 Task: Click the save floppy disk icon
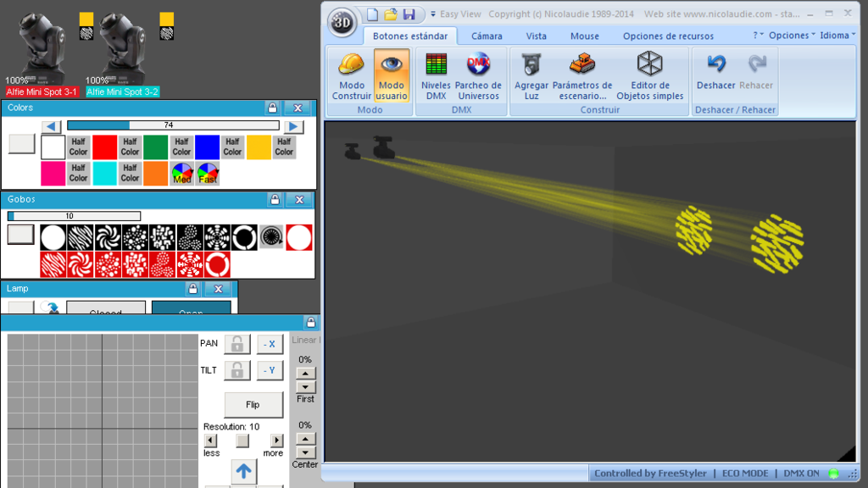(x=409, y=14)
